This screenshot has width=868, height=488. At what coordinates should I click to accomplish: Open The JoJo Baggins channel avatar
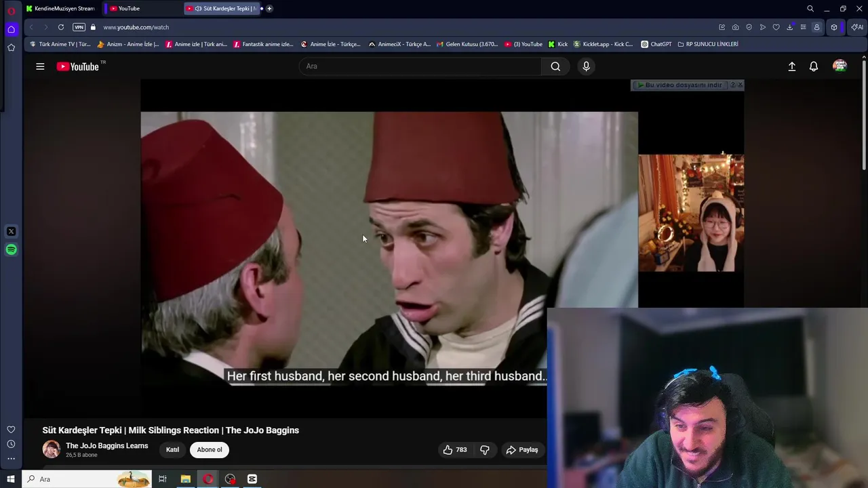(51, 449)
